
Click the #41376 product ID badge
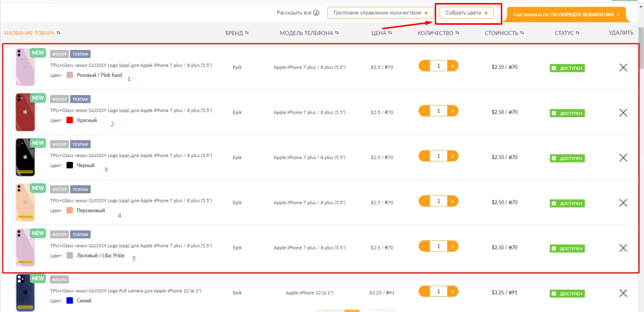coord(60,280)
